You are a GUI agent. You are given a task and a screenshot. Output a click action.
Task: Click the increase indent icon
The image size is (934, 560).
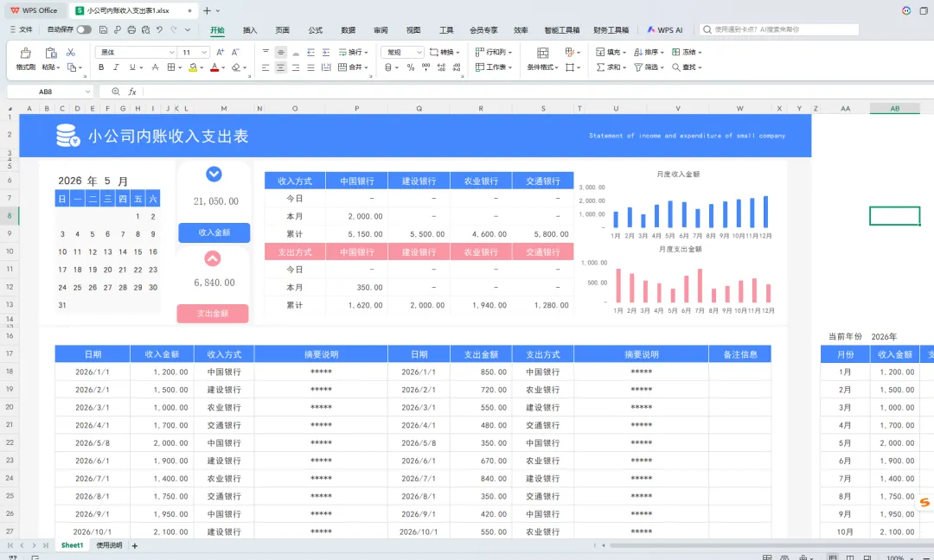click(326, 53)
